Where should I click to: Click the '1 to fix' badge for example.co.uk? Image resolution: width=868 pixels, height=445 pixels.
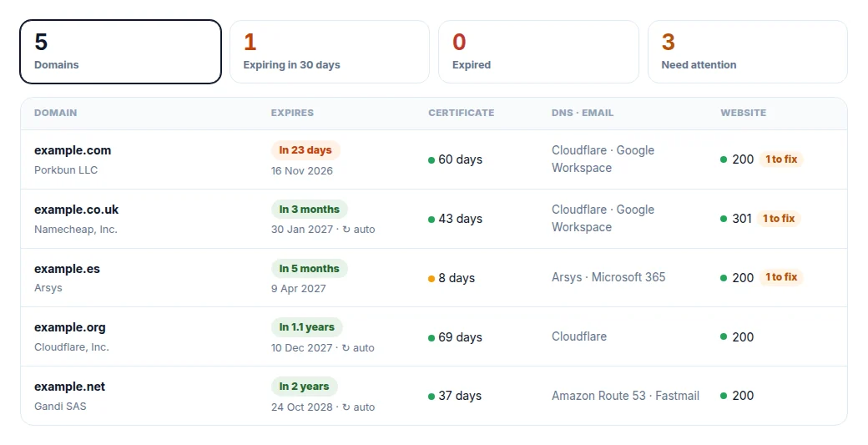point(779,219)
